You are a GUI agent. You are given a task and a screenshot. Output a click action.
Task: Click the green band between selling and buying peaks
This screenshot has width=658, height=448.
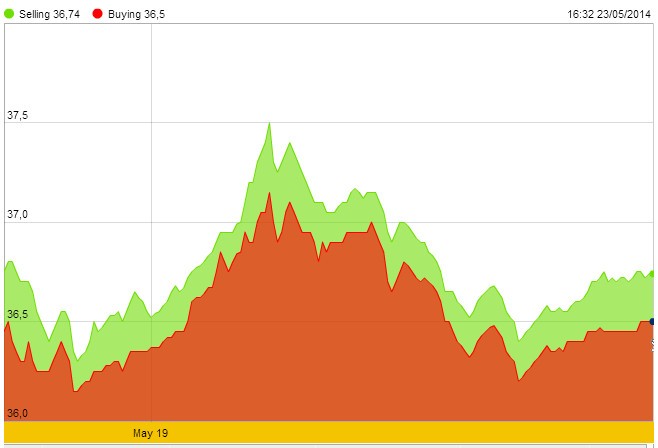pos(269,160)
